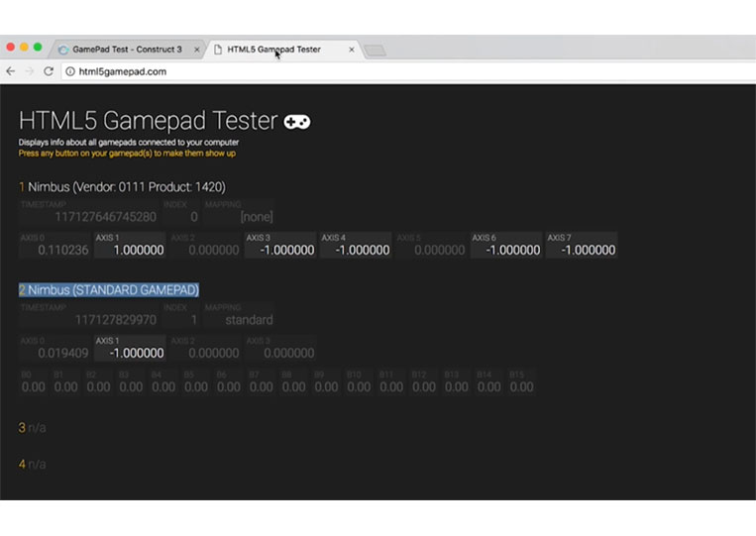Click the yellow minimize window button
The height and width of the screenshot is (536, 756).
pyautogui.click(x=24, y=47)
